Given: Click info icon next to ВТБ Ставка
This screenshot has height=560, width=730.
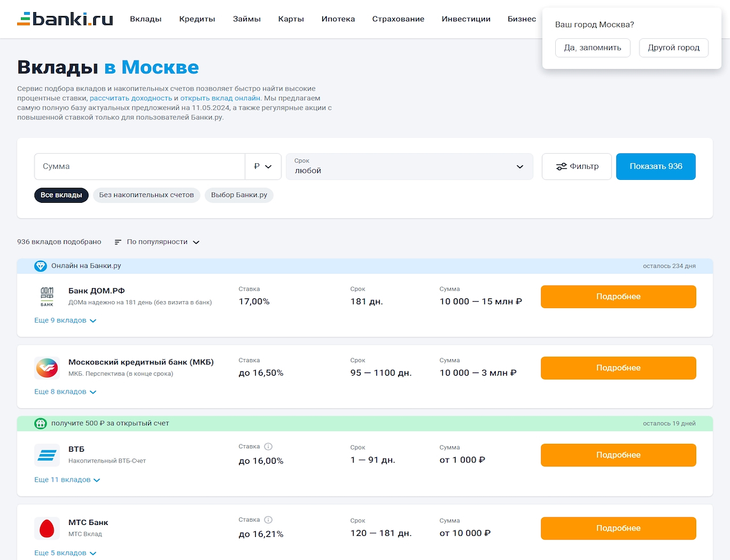Looking at the screenshot, I should pyautogui.click(x=268, y=446).
